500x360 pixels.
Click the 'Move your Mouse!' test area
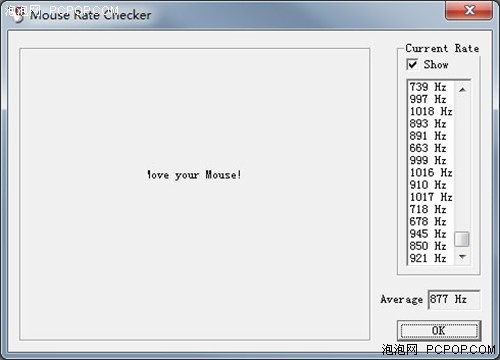(195, 194)
